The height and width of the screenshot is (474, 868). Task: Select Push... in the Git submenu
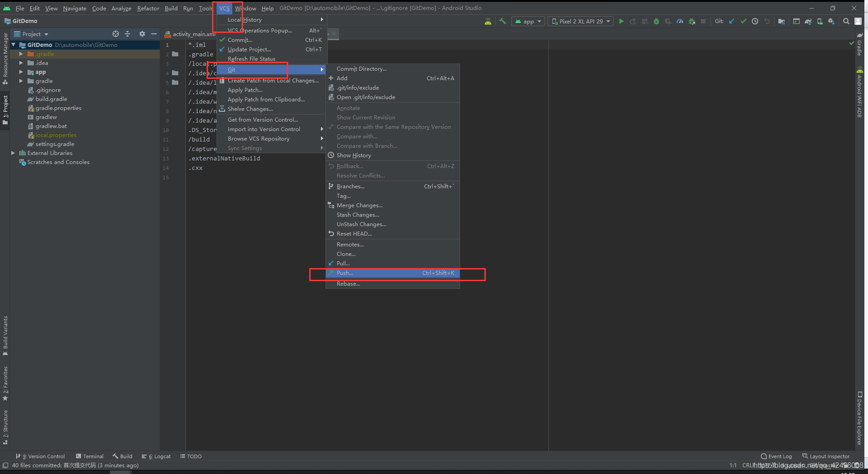coord(393,273)
